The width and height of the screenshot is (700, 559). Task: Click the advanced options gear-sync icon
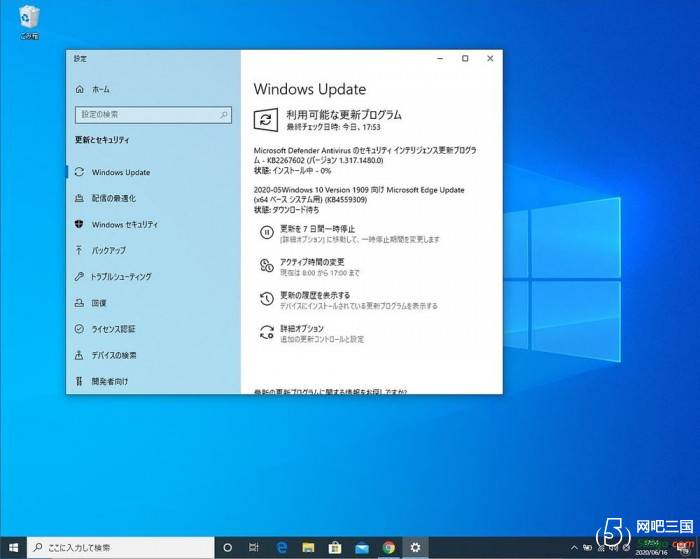click(x=267, y=332)
